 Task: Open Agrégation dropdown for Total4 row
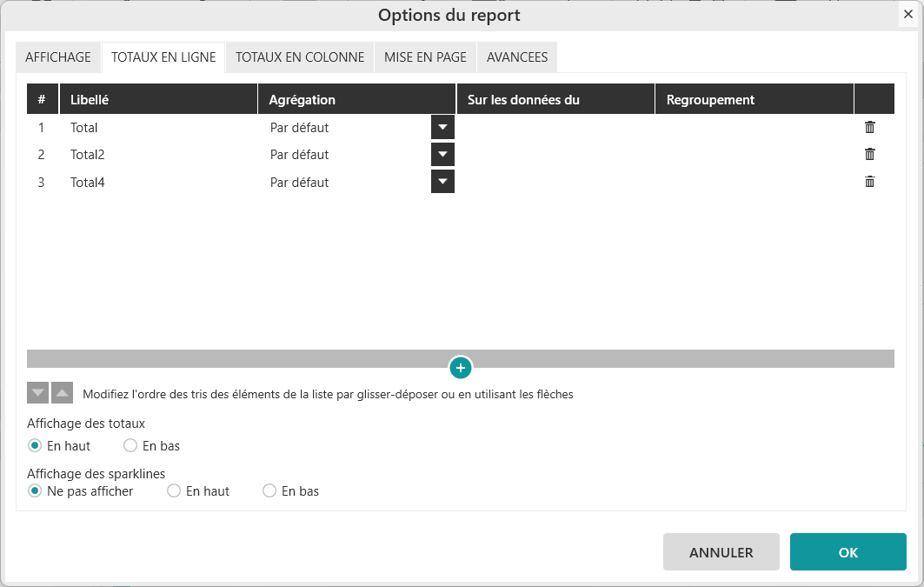442,183
